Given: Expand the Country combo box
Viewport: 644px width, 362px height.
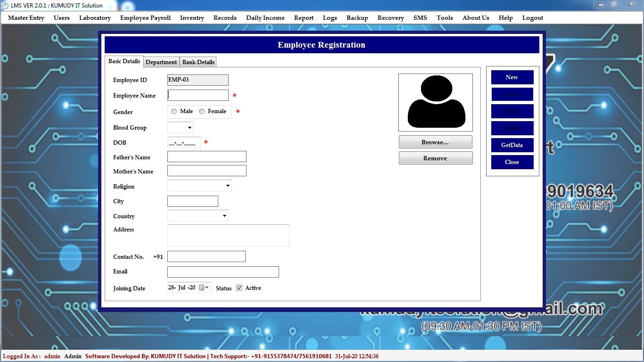Looking at the screenshot, I should (x=224, y=216).
